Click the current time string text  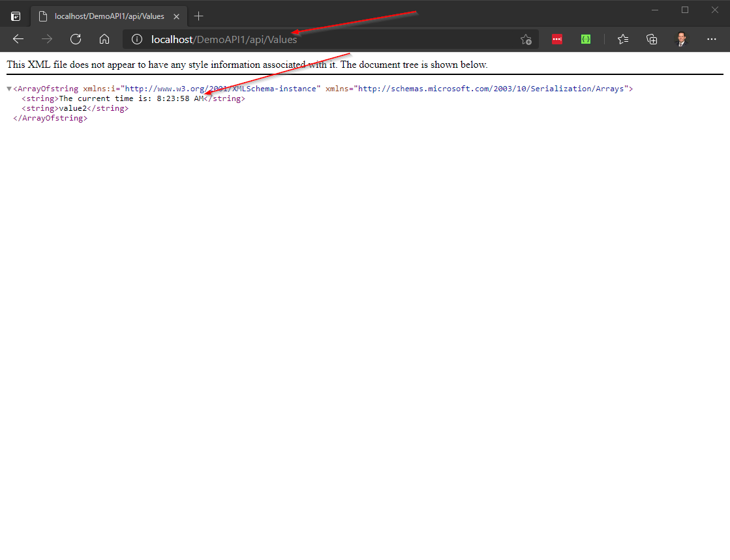coord(130,98)
